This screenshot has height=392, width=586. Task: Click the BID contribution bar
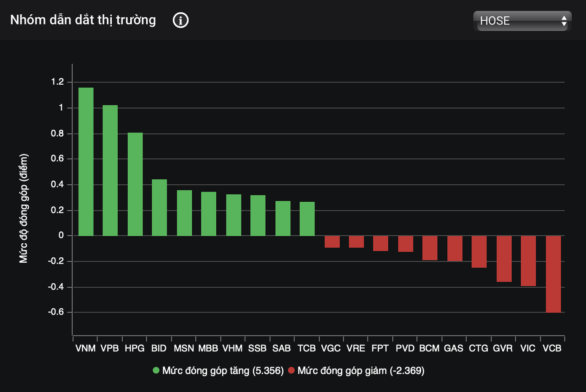159,208
